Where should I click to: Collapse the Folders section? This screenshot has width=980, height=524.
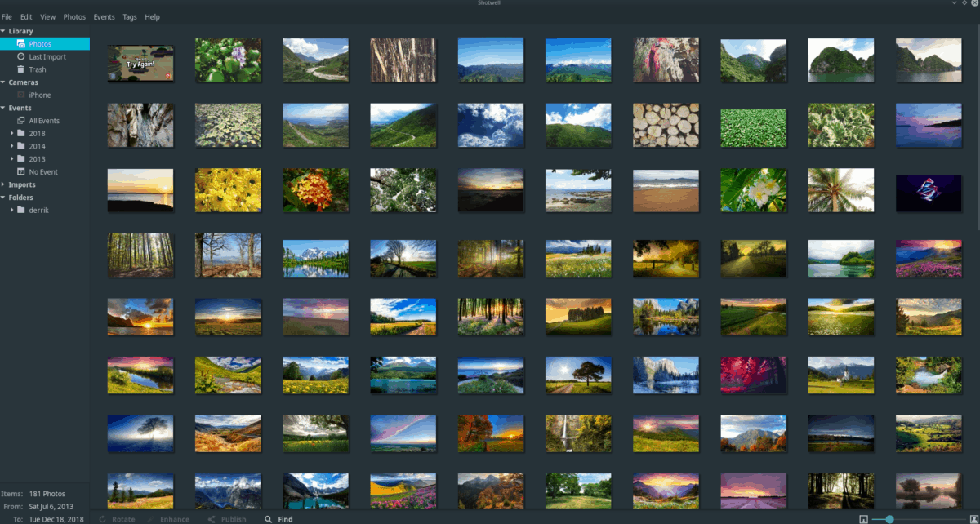[x=3, y=198]
